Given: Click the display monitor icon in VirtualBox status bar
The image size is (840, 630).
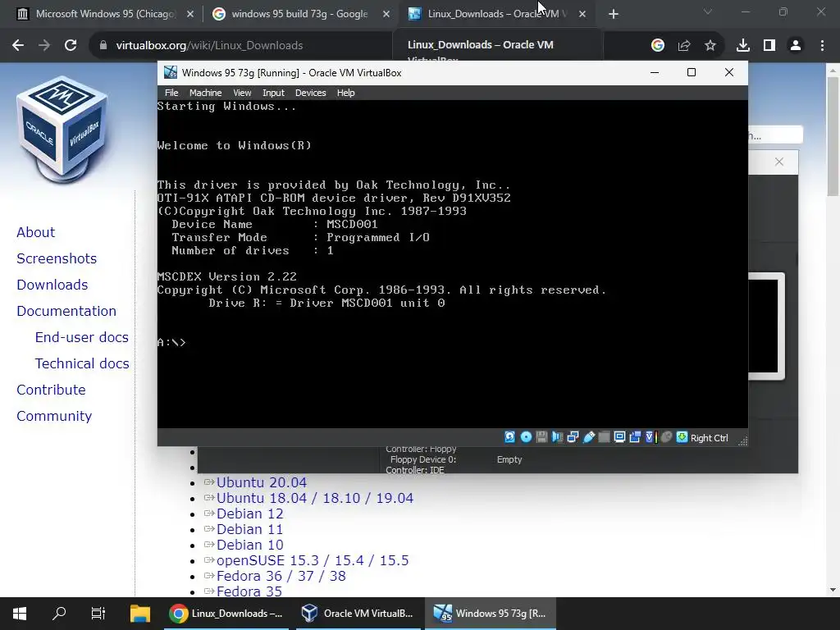Looking at the screenshot, I should click(620, 437).
